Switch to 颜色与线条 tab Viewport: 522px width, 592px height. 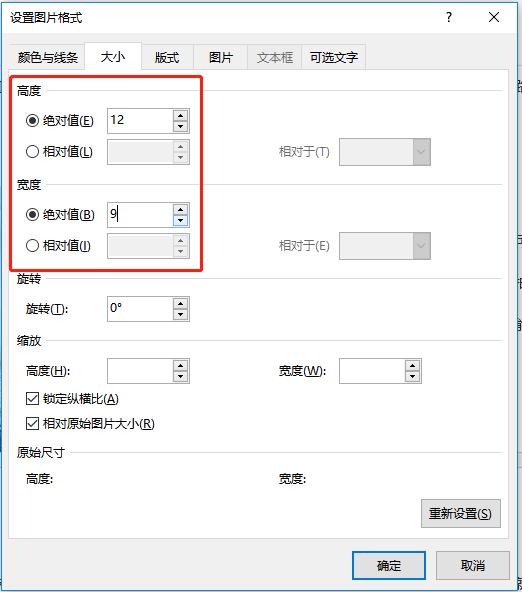[x=48, y=57]
